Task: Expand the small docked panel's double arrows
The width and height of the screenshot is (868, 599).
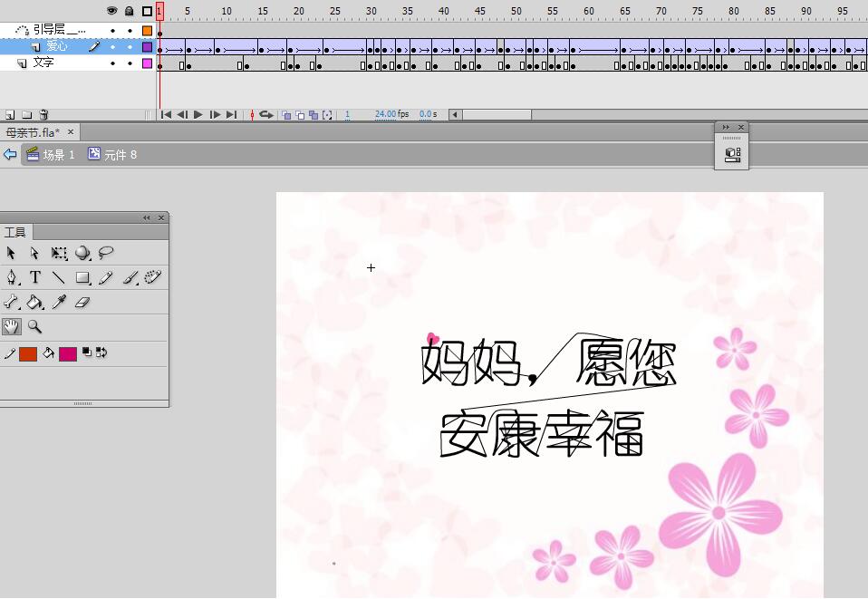Action: coord(726,127)
